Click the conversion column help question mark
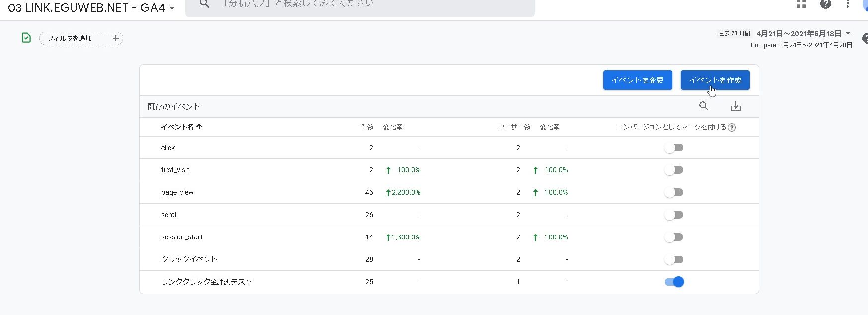 pos(731,127)
